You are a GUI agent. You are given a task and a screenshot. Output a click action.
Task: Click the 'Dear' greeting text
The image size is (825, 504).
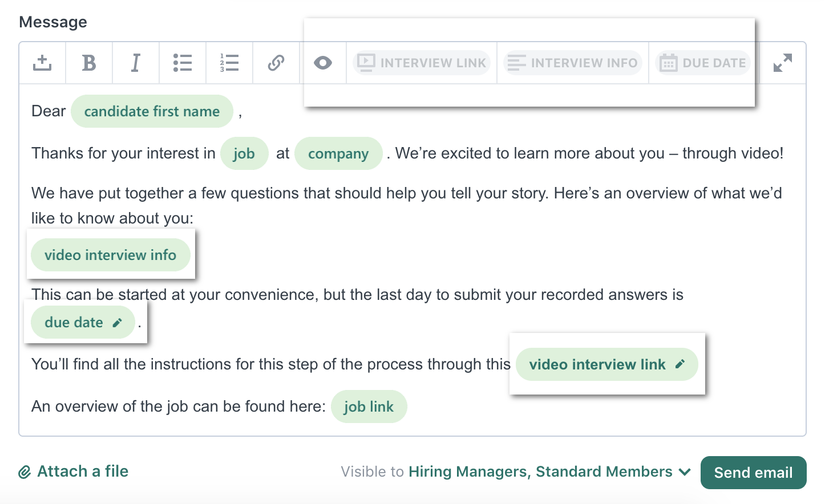coord(48,111)
